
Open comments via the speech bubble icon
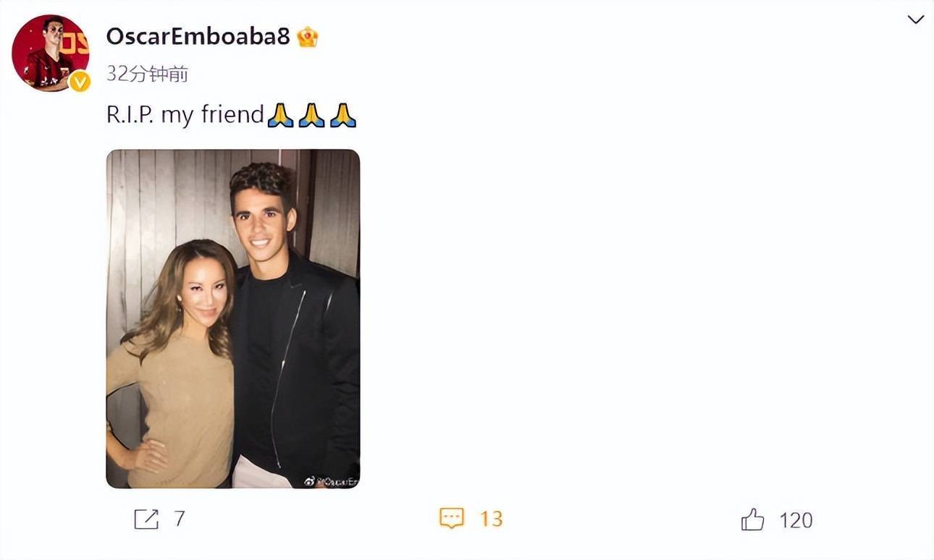click(452, 518)
